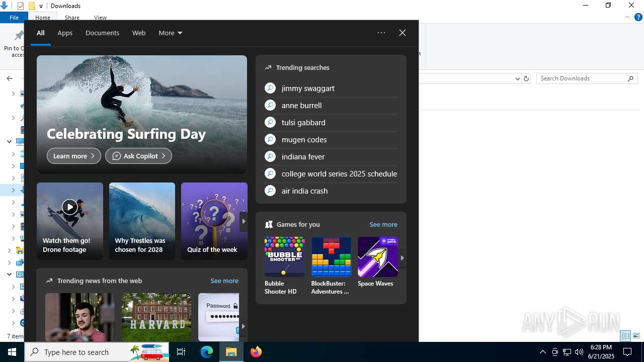Open network status tray icon
Screen dimensions: 644x362
567,352
